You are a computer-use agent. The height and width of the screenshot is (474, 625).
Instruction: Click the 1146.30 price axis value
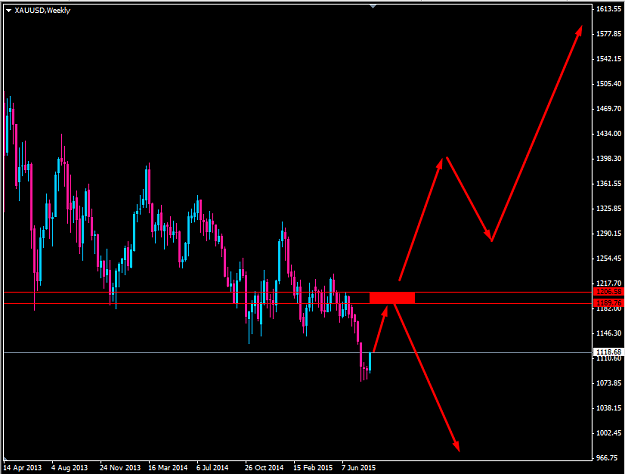tap(609, 333)
